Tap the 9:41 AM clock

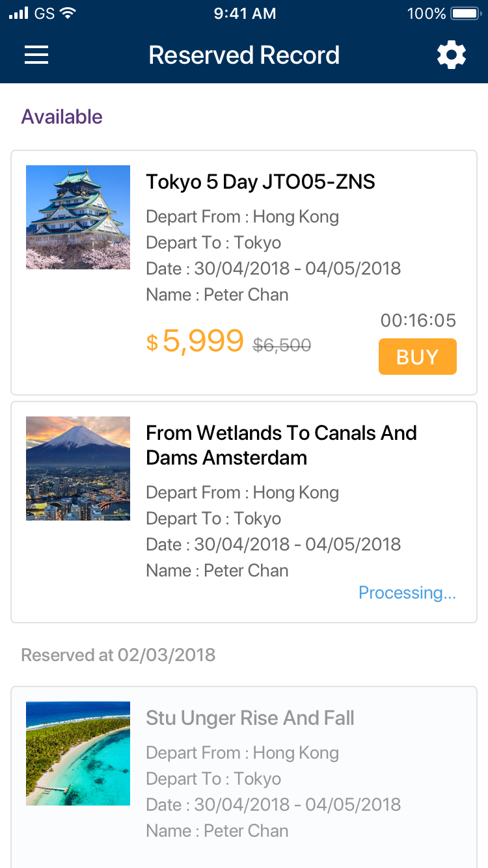point(244,13)
